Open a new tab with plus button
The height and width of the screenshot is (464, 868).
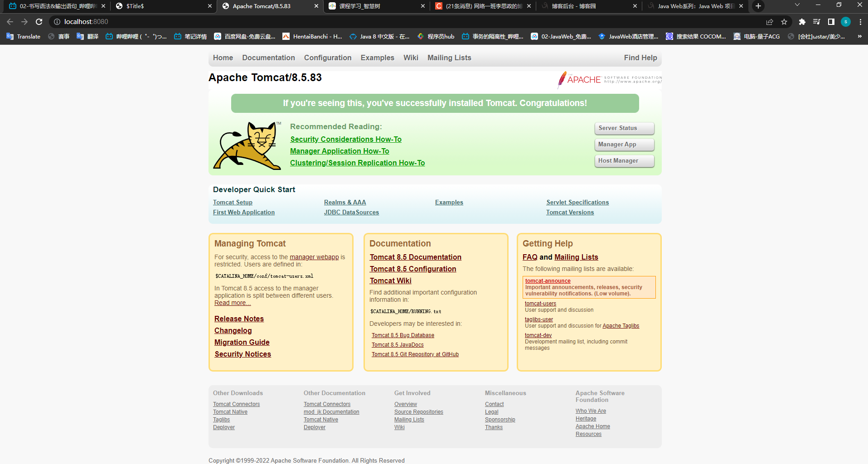coord(758,6)
